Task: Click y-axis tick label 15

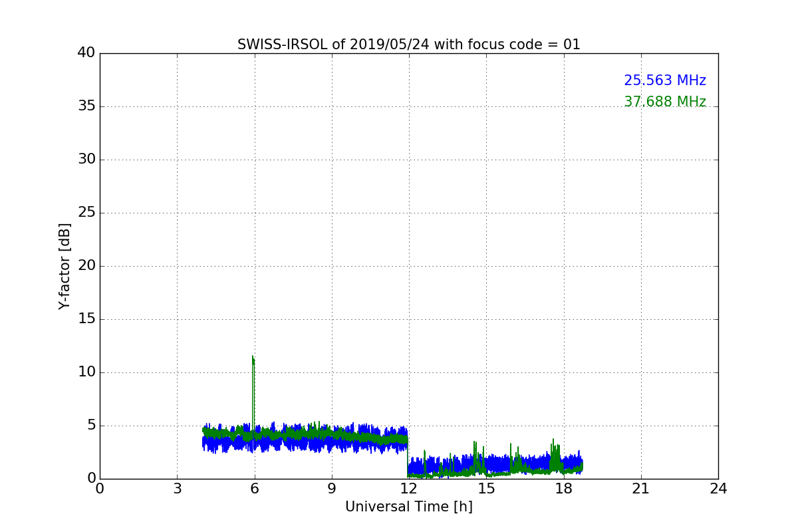Action: point(86,319)
